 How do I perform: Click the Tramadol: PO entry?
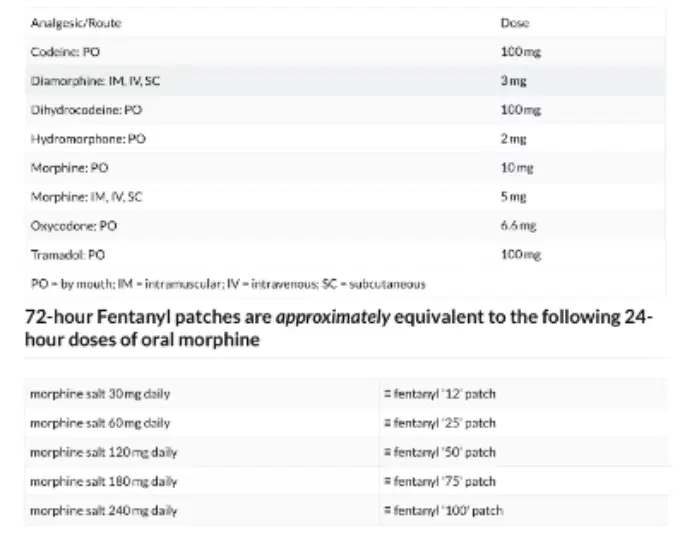[x=68, y=255]
